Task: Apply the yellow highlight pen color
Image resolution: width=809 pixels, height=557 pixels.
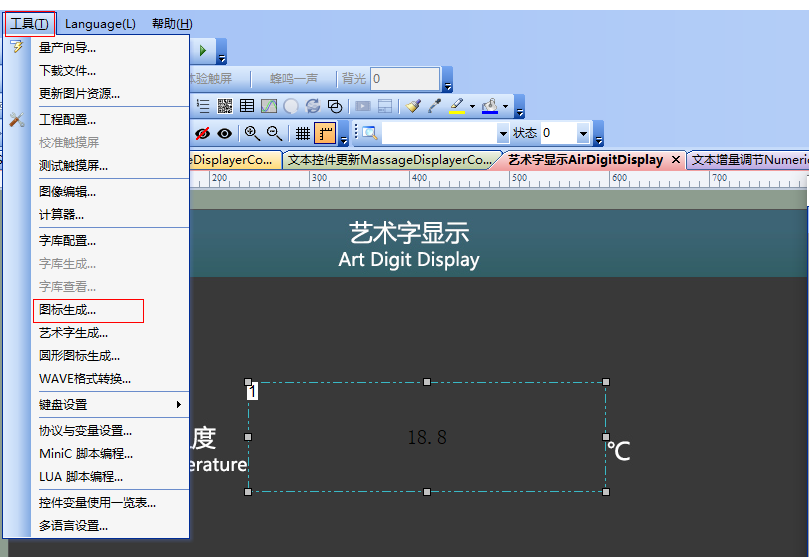Action: (457, 106)
